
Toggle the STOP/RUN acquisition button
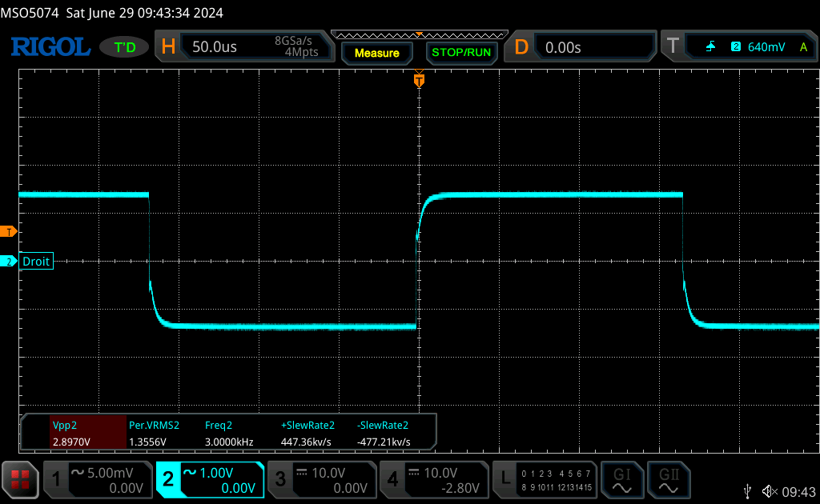pyautogui.click(x=461, y=52)
